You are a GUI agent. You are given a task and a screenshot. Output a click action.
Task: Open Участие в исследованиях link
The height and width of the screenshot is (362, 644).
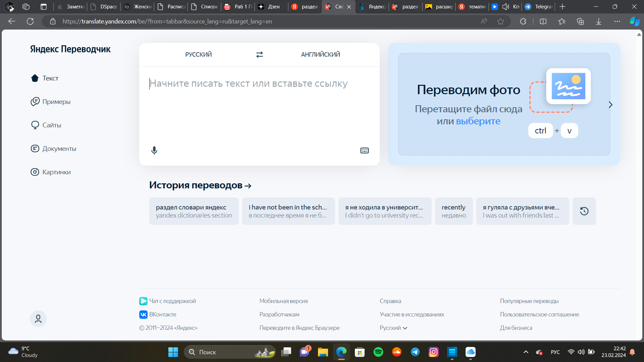pyautogui.click(x=412, y=314)
